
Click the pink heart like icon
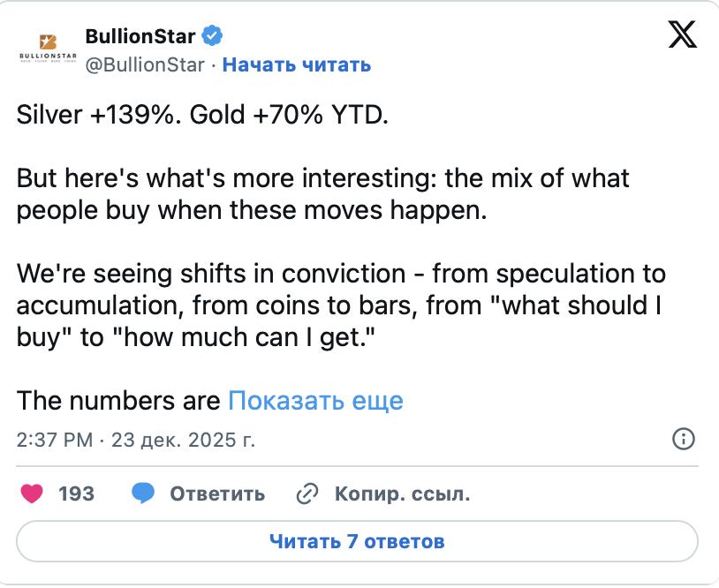tap(32, 494)
